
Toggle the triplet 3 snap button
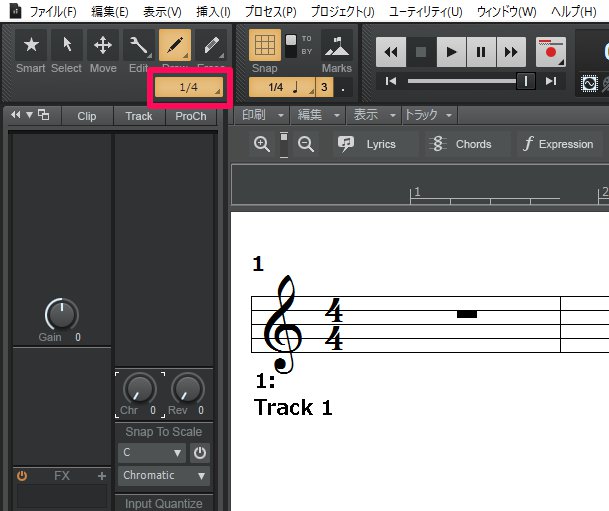324,87
